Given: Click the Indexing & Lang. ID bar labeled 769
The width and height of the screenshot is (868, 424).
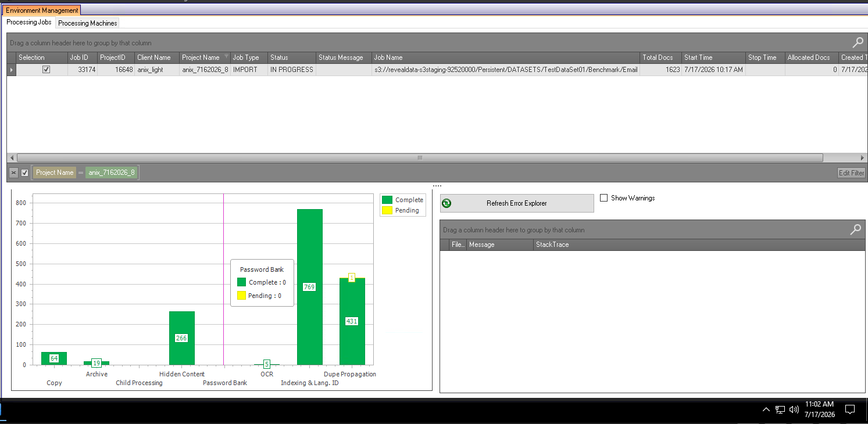Looking at the screenshot, I should click(309, 287).
